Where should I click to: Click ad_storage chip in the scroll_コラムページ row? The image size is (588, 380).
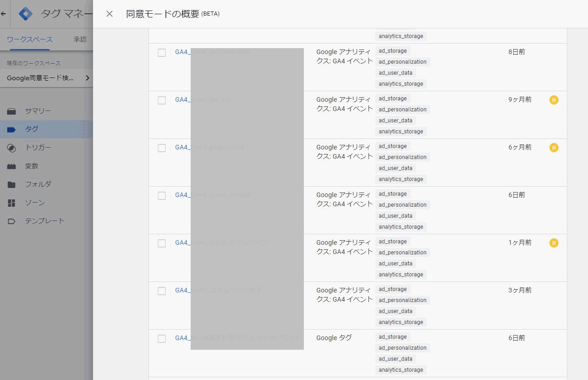393,242
